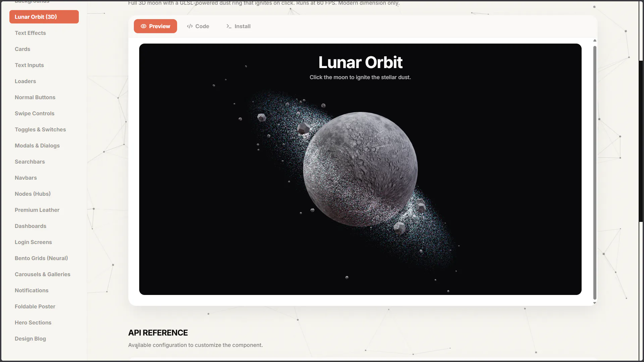644x362 pixels.
Task: Go to Modals & Dialogs
Action: (44, 145)
